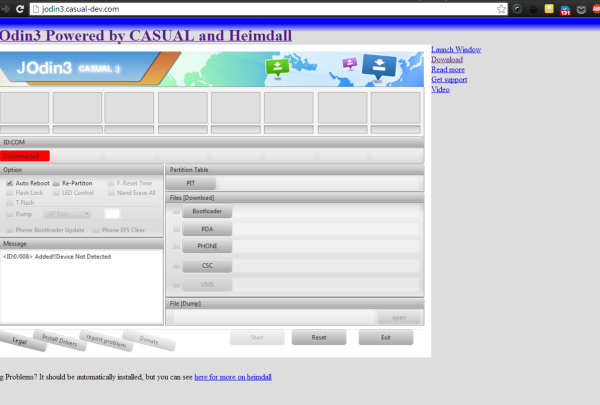Click the browser forward arrow
600x405 pixels.
[5, 9]
